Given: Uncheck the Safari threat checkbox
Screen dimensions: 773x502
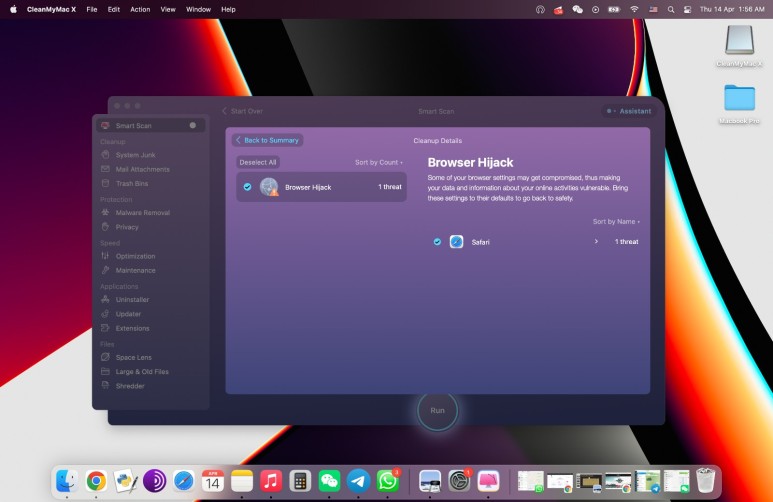Looking at the screenshot, I should 437,242.
